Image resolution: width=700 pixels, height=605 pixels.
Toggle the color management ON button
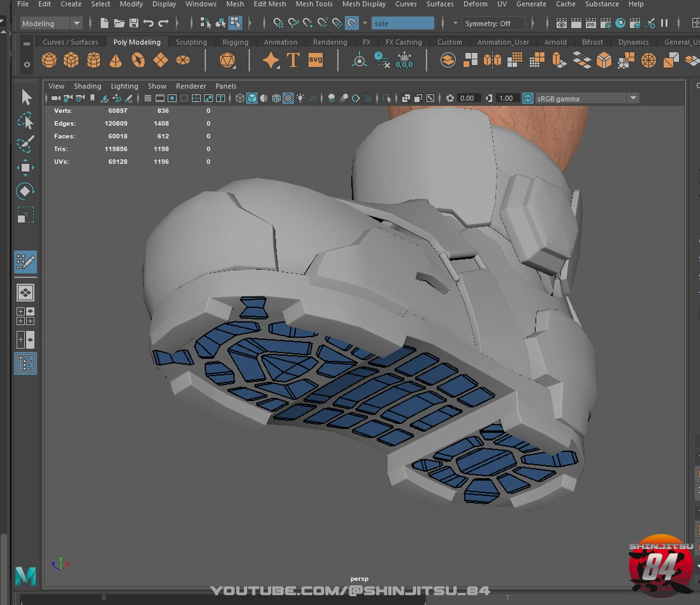tap(528, 98)
